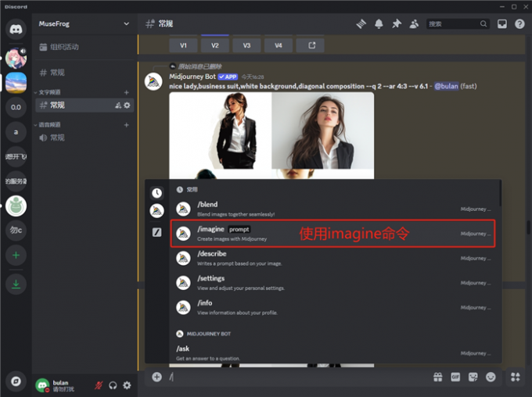Open the invite people icon on selected channel
532x397 pixels.
[x=118, y=105]
